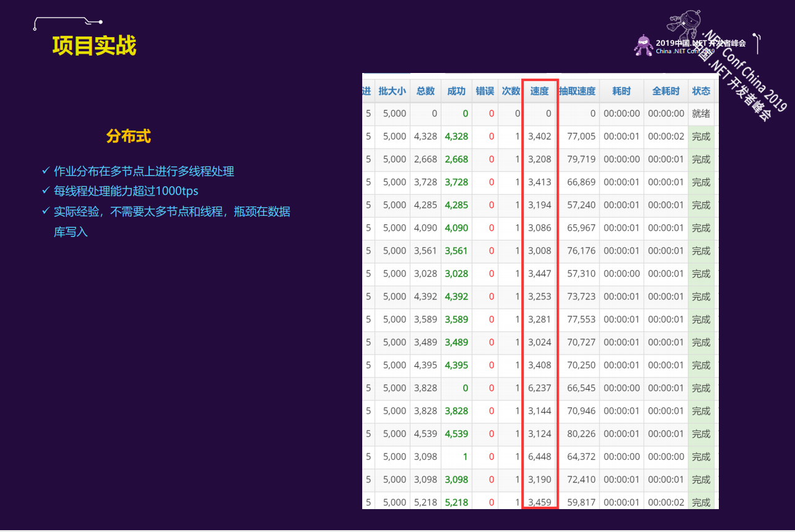Image resolution: width=795 pixels, height=532 pixels.
Task: Click the 项目实战 slide title
Action: click(94, 46)
